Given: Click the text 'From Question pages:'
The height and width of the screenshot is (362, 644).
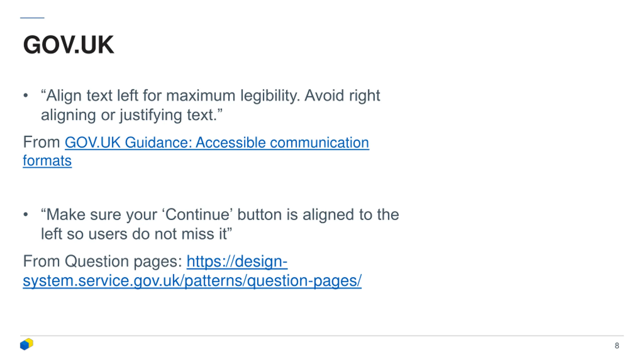Looking at the screenshot, I should pos(103,261).
